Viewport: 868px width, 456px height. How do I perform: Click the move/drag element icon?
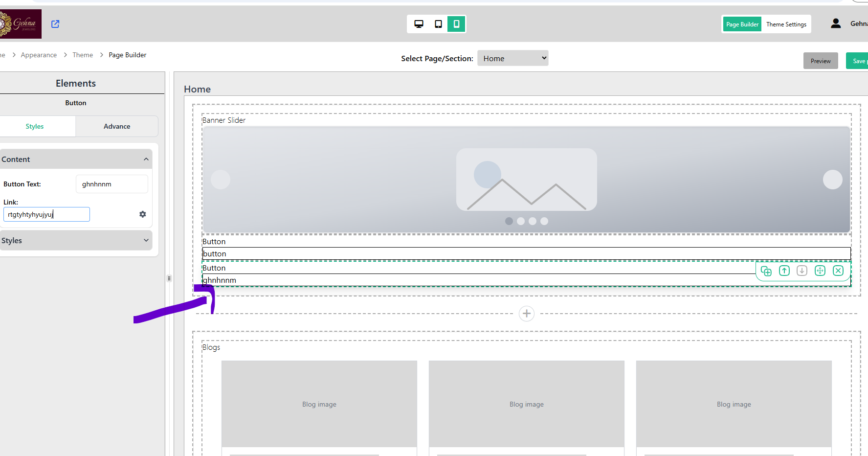(x=820, y=271)
